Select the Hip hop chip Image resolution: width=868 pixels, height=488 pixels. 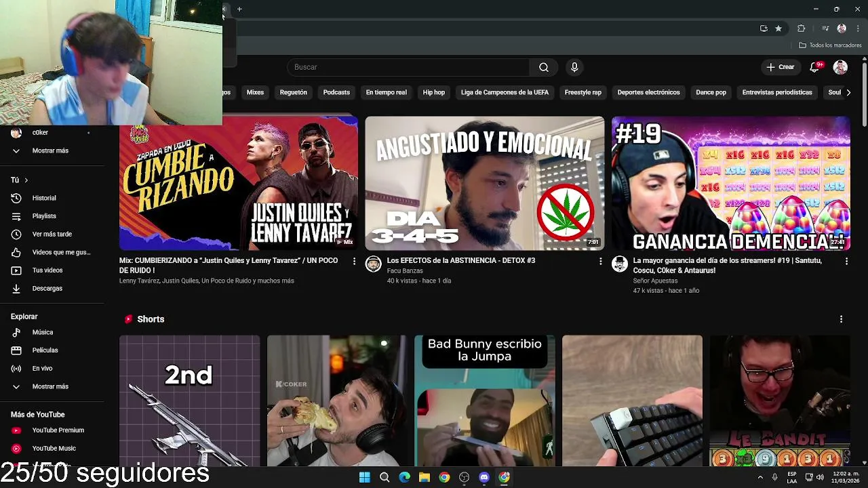[x=434, y=92]
